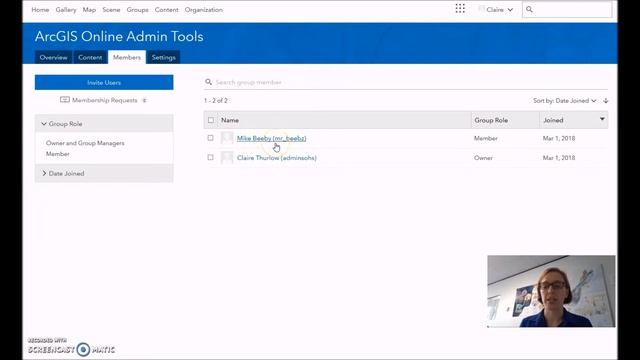Click the group member search magnifier icon
This screenshot has width=640, height=360.
pyautogui.click(x=209, y=82)
